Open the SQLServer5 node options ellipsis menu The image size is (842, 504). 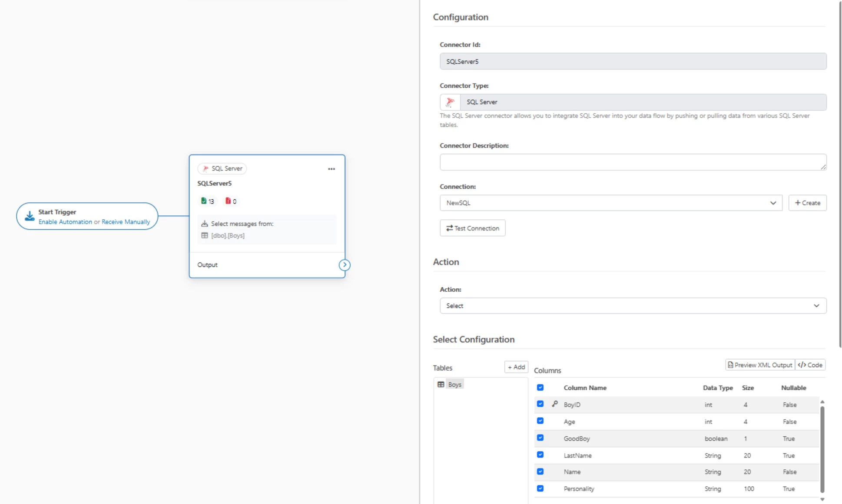coord(331,169)
